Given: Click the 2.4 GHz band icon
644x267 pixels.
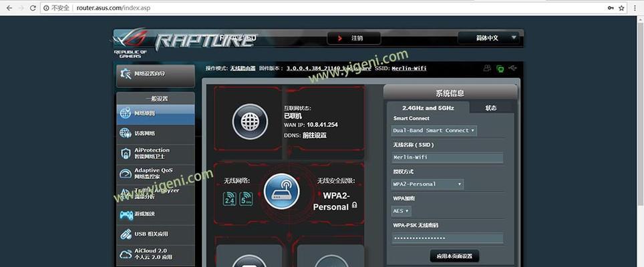Looking at the screenshot, I should [230, 199].
